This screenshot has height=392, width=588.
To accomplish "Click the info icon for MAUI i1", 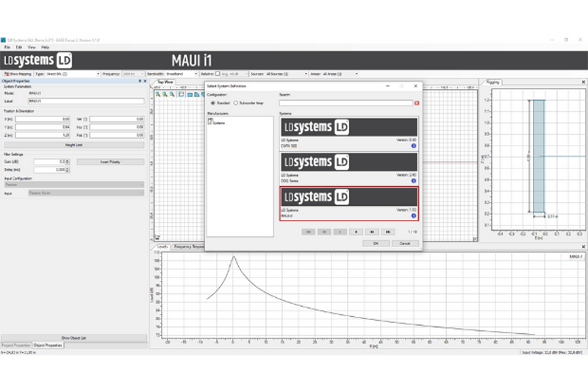I will 414,215.
